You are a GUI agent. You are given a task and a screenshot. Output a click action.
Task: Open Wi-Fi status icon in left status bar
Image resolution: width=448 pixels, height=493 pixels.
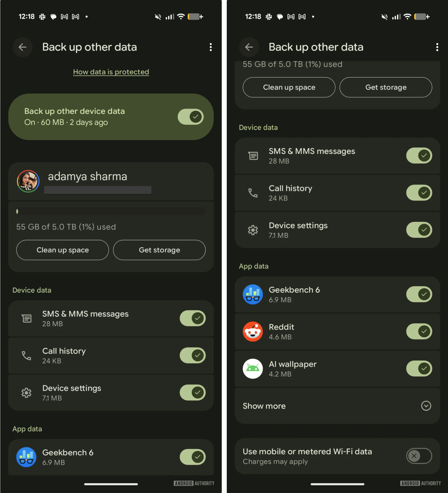coord(181,17)
